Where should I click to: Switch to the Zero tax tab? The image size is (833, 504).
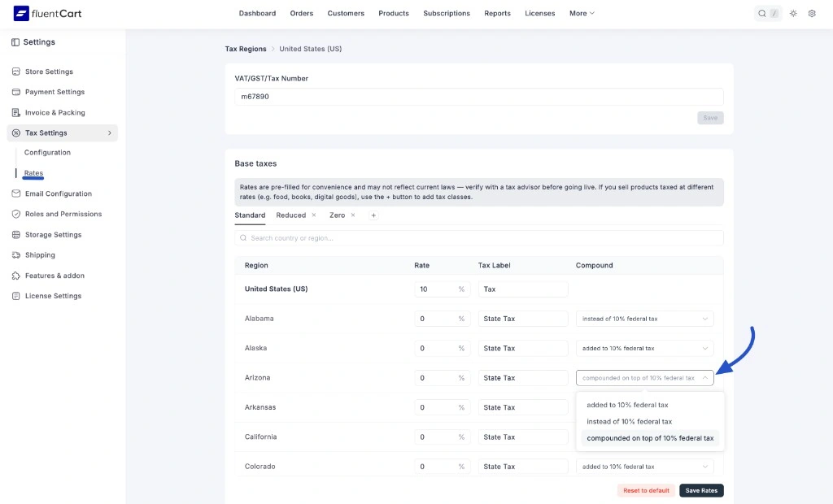point(337,215)
